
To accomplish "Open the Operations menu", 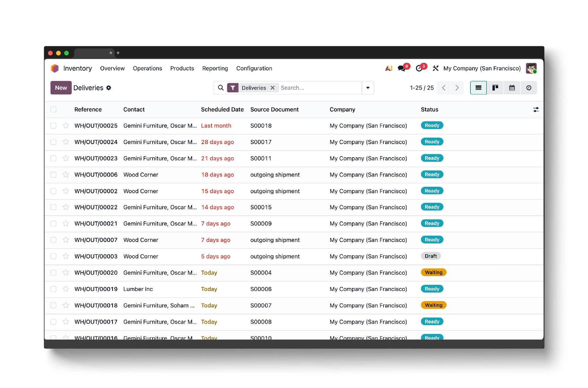I will point(147,68).
